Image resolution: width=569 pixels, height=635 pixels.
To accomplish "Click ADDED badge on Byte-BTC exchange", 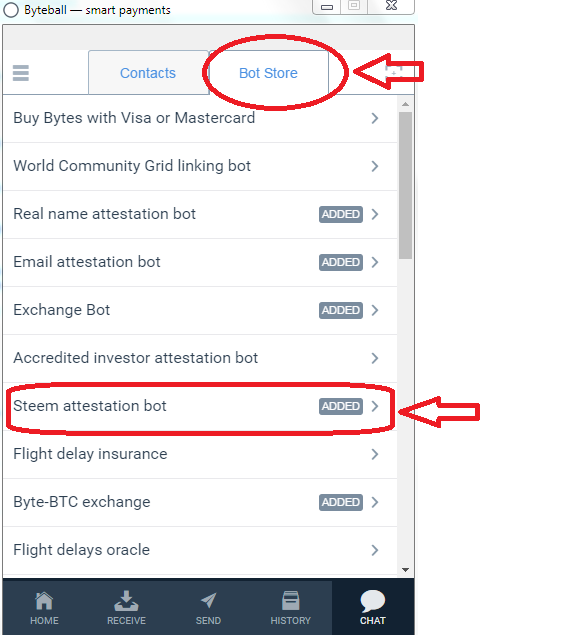I will pos(341,502).
